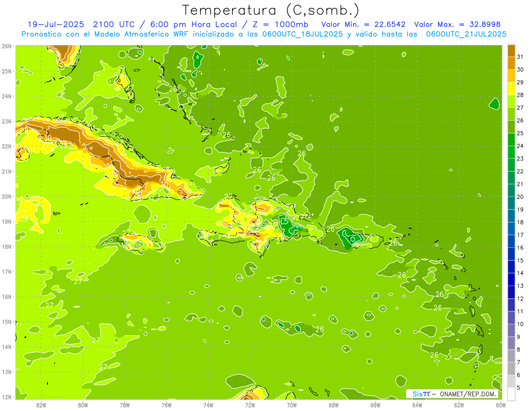Click legend scale value '5'
Screen dimensions: 532x411
pyautogui.click(x=519, y=388)
